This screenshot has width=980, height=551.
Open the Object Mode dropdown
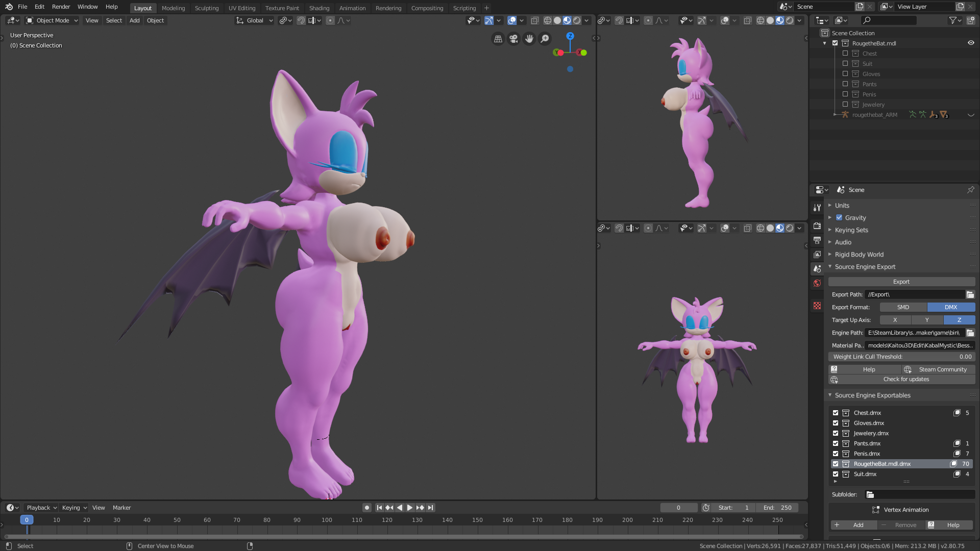pos(53,20)
